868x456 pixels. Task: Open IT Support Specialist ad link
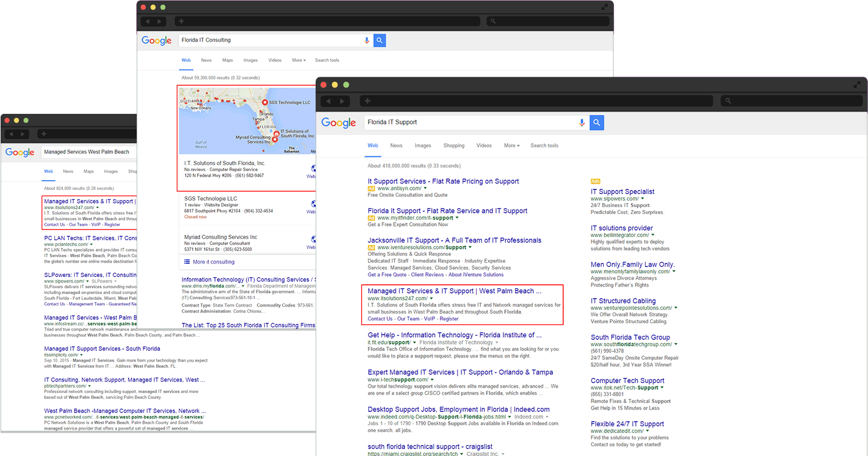click(623, 192)
